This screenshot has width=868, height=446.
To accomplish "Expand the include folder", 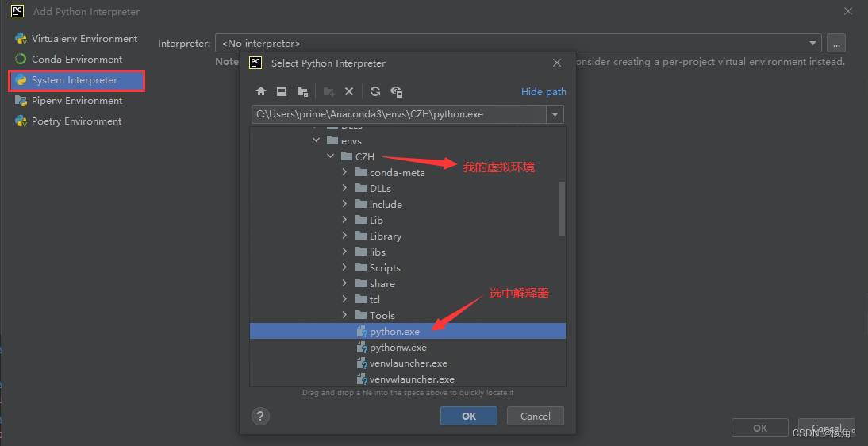I will [344, 204].
